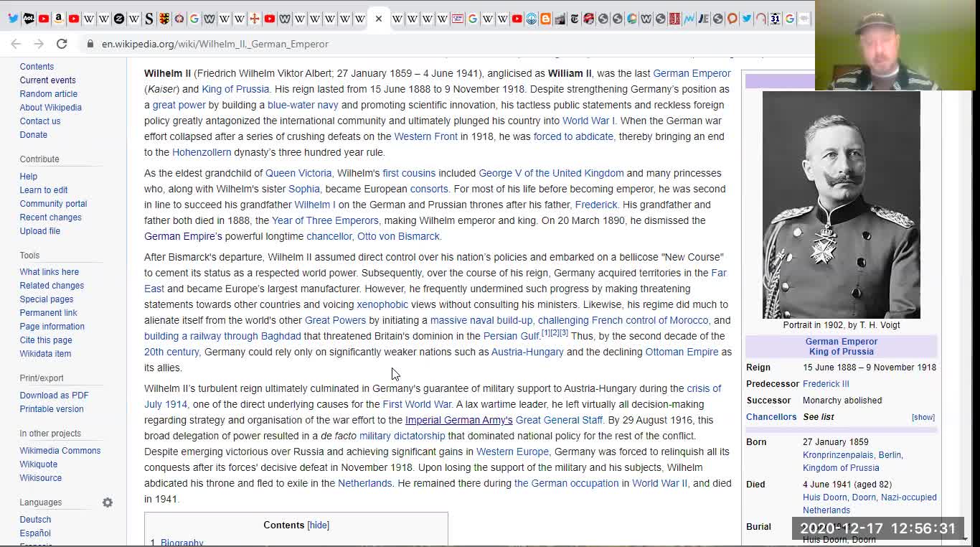Open the tab with the orange cross favicon
Image resolution: width=980 pixels, height=547 pixels.
click(255, 19)
